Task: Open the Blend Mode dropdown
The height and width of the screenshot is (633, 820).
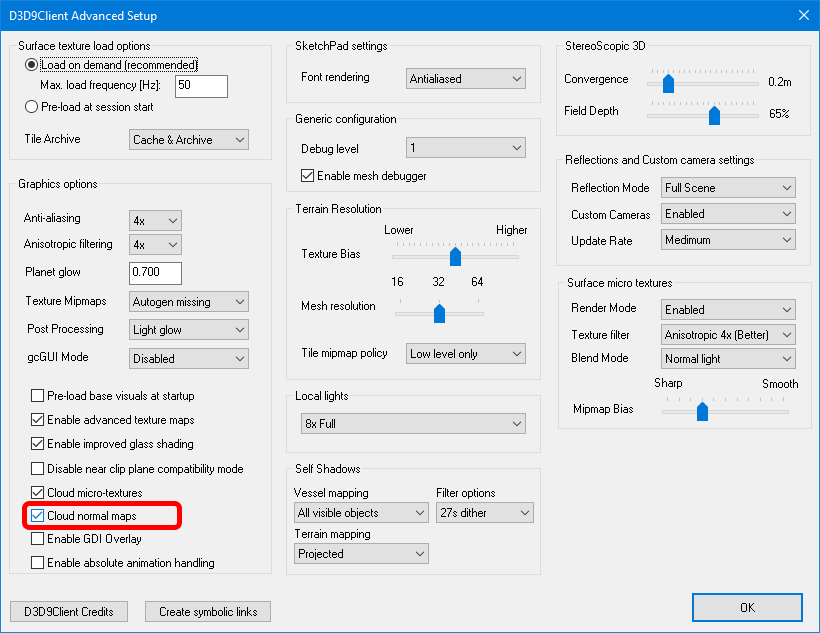Action: (728, 359)
